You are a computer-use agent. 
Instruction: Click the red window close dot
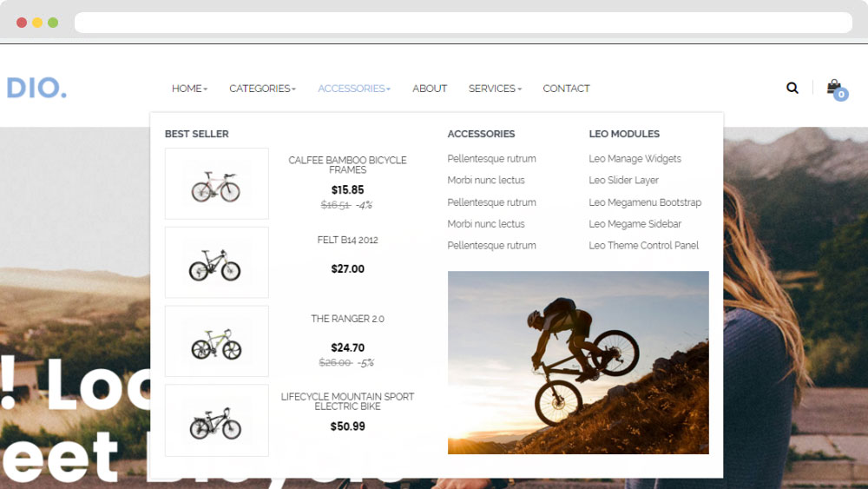[x=22, y=23]
